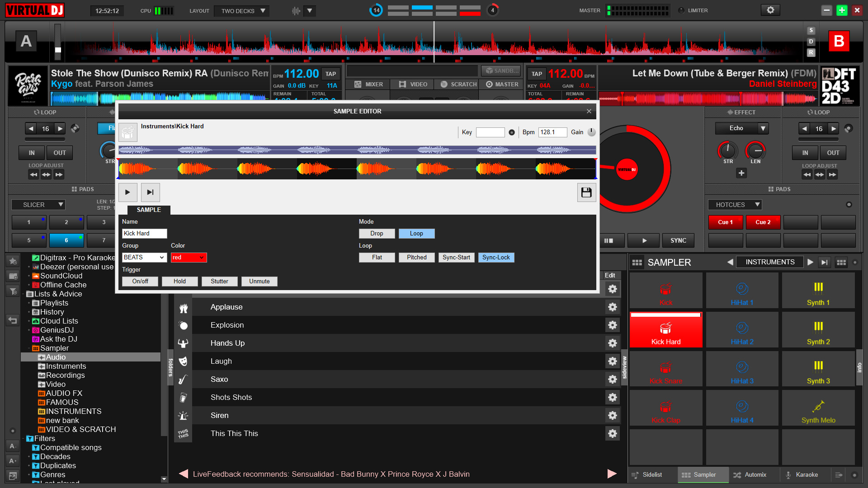This screenshot has height=488, width=868.
Task: Set sample mode to Loop
Action: point(416,234)
